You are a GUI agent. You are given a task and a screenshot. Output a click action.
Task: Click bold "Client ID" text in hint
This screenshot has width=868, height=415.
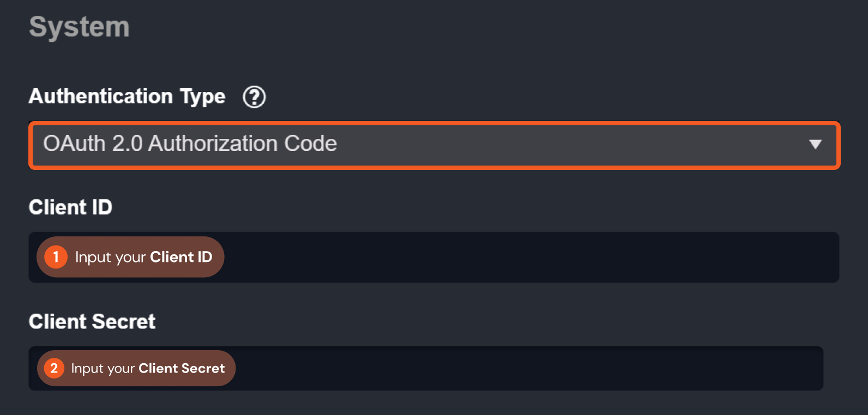[x=181, y=257]
